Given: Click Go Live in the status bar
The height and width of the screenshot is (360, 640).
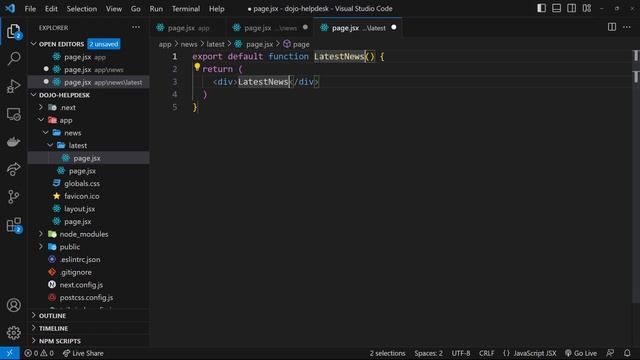Looking at the screenshot, I should pyautogui.click(x=581, y=353).
